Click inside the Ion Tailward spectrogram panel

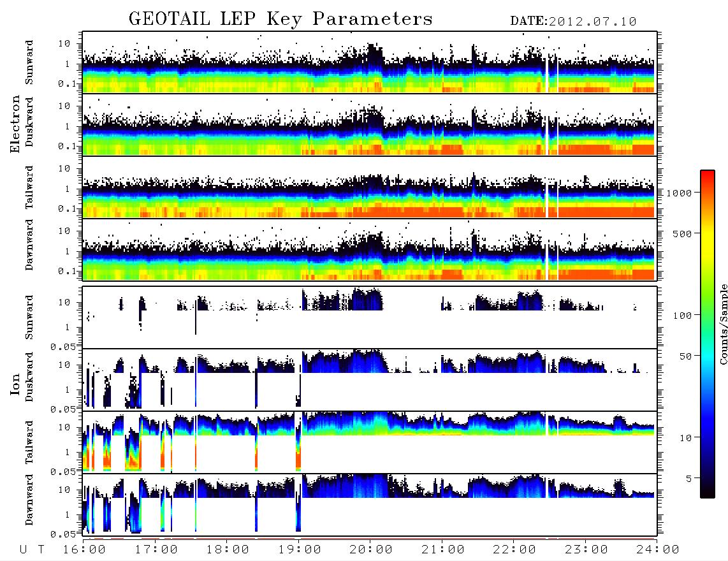[370, 442]
